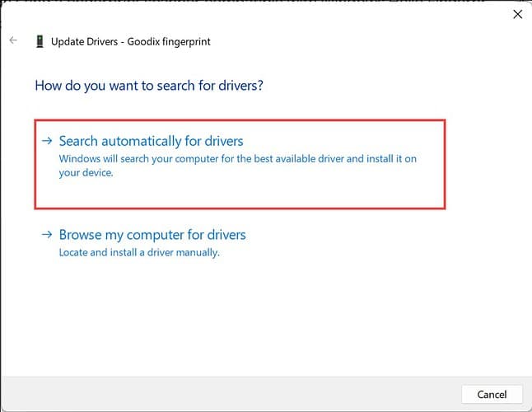Click the 'How do you want to search' heading
532x412 pixels.
pyautogui.click(x=149, y=86)
